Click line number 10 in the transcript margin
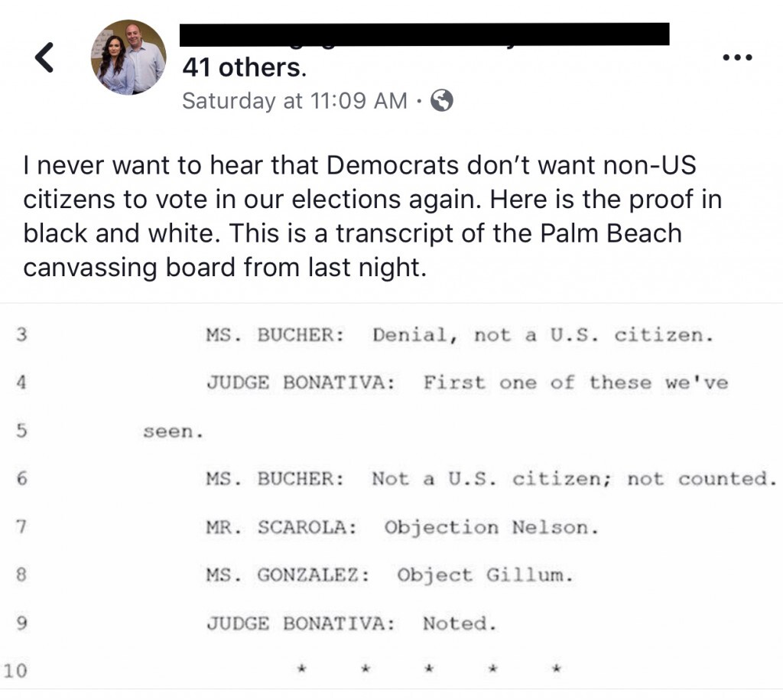This screenshot has height=700, width=783. coord(15,672)
